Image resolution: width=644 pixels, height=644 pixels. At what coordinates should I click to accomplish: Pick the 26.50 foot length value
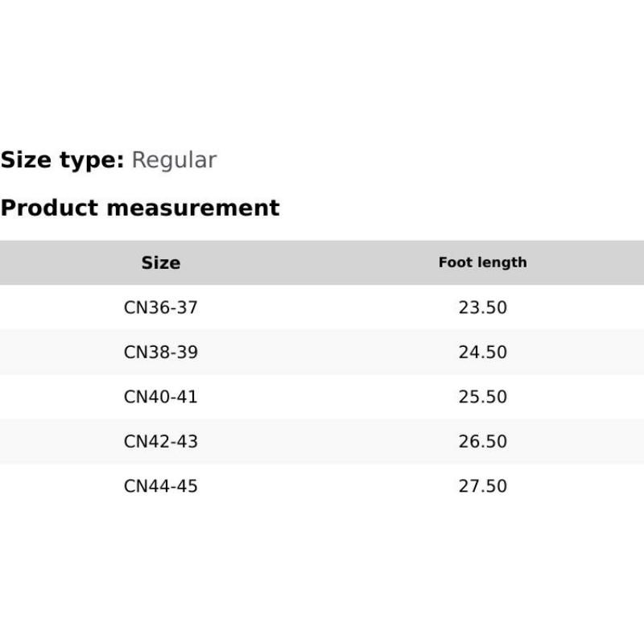[483, 442]
